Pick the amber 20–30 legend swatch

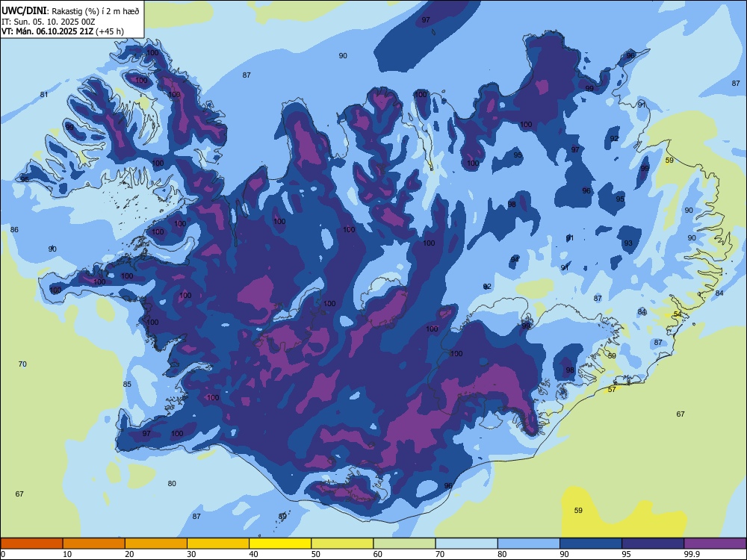[156, 544]
